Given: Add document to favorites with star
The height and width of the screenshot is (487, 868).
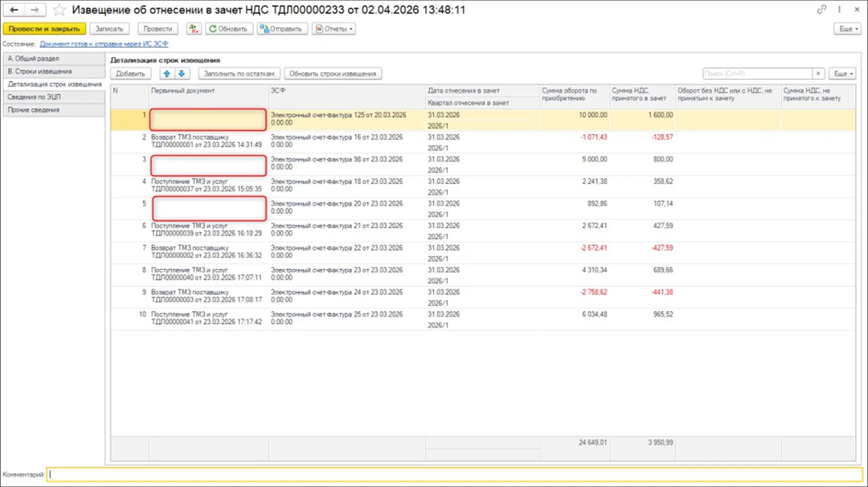Looking at the screenshot, I should point(59,10).
